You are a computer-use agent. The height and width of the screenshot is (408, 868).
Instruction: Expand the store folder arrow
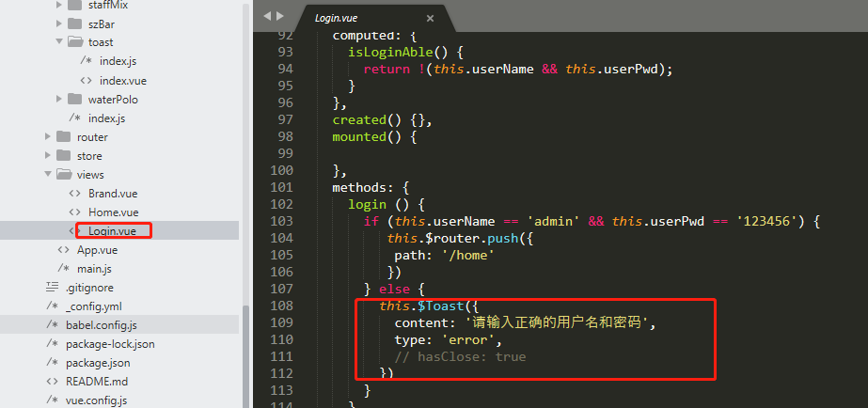pos(48,155)
